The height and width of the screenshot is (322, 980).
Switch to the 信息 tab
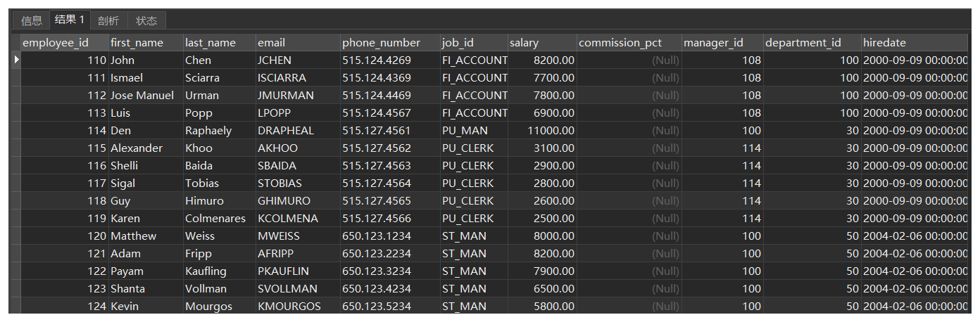click(32, 20)
